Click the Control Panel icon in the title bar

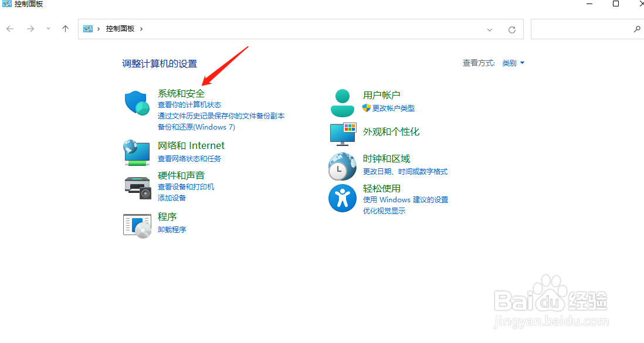(6, 4)
